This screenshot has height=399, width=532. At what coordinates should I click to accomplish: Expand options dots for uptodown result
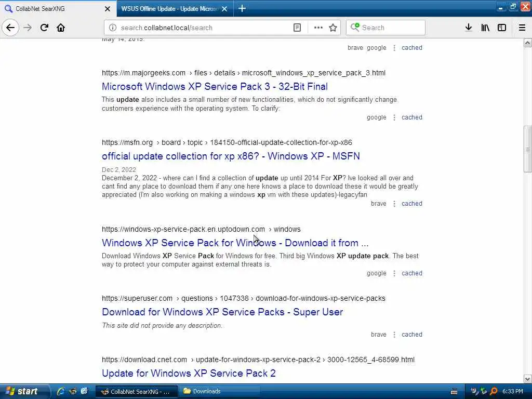click(x=394, y=273)
